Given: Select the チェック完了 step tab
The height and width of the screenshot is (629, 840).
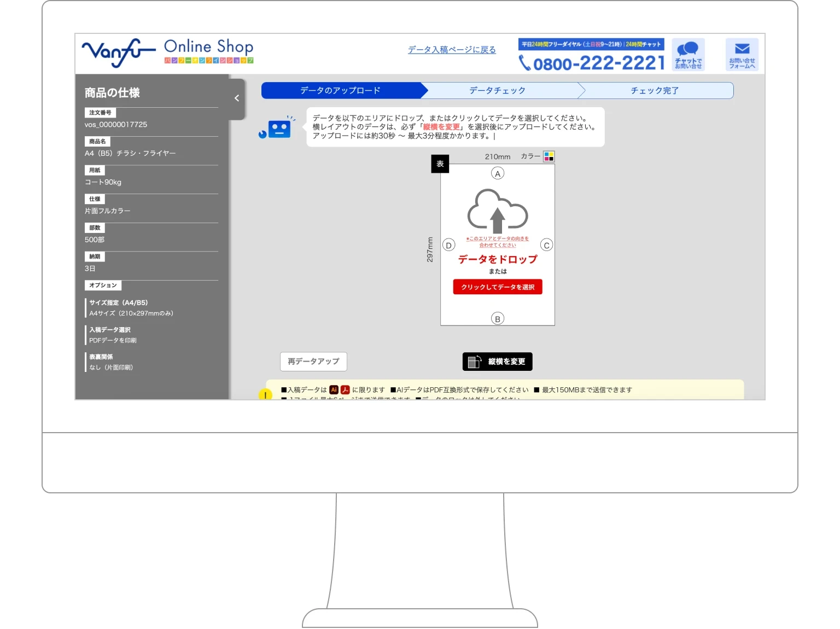Looking at the screenshot, I should 655,90.
